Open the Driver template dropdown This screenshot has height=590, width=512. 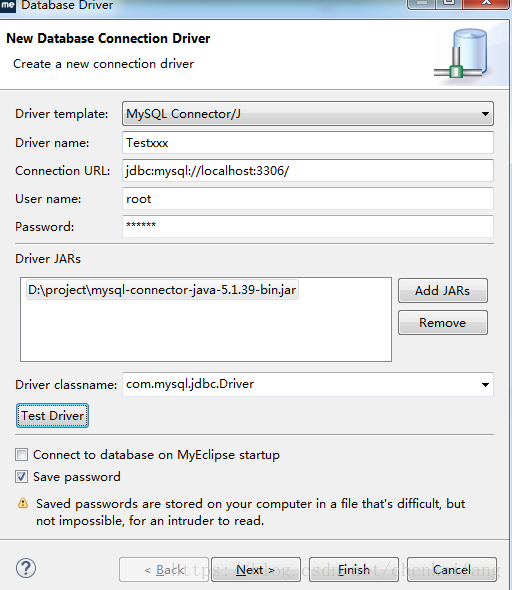pos(308,114)
